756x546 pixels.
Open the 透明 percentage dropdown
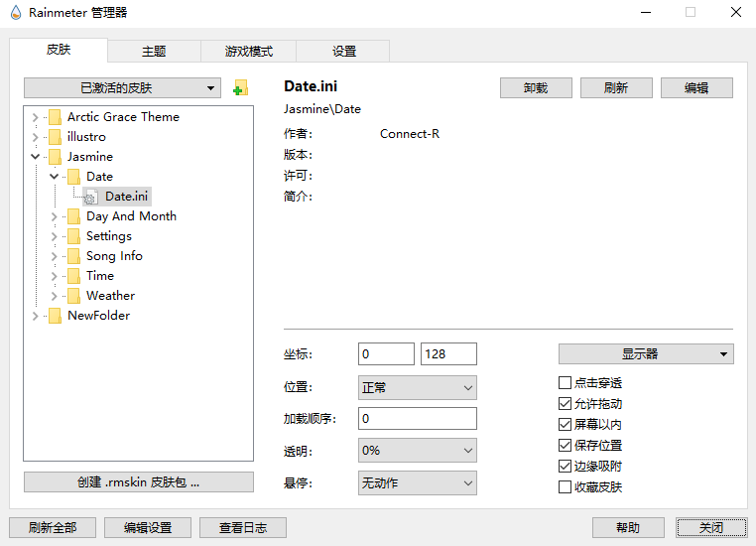point(417,450)
